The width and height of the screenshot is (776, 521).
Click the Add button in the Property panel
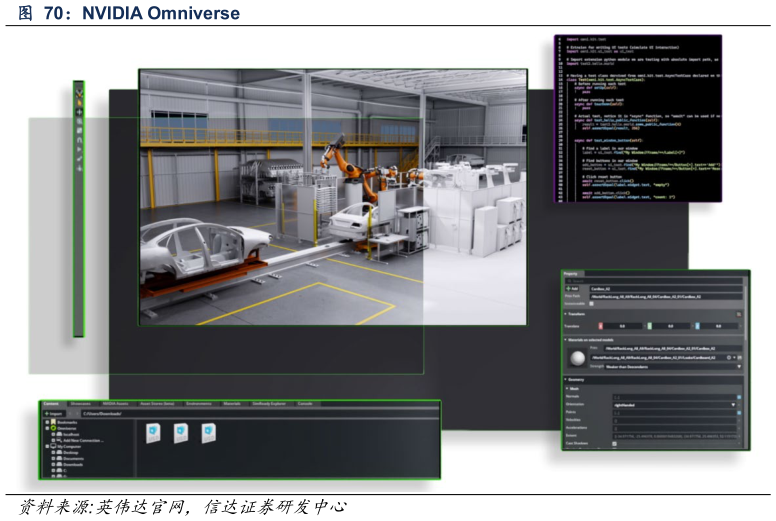572,288
